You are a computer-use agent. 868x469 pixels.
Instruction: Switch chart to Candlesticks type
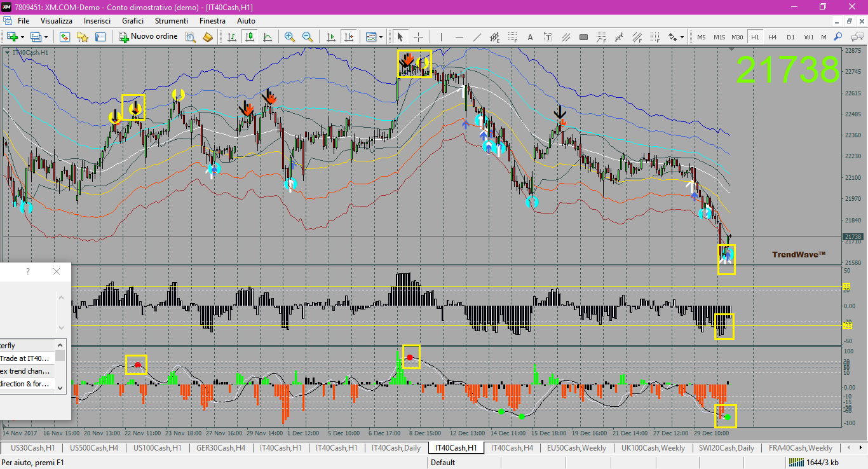click(x=250, y=37)
